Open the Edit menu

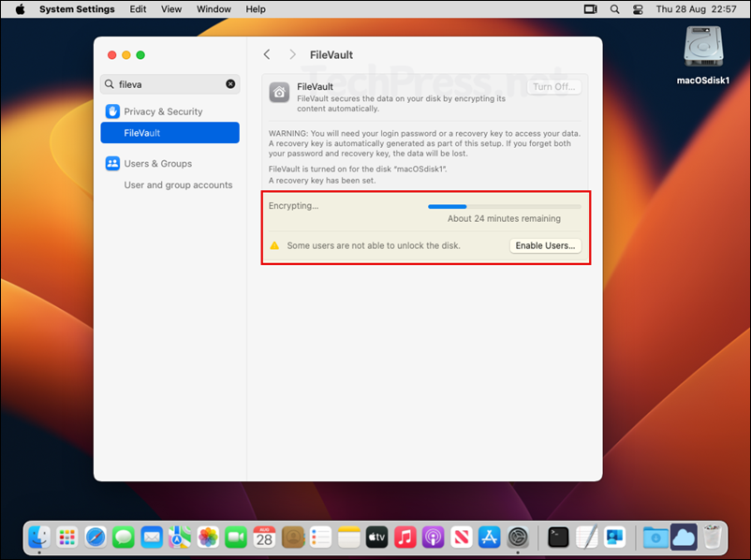click(138, 9)
